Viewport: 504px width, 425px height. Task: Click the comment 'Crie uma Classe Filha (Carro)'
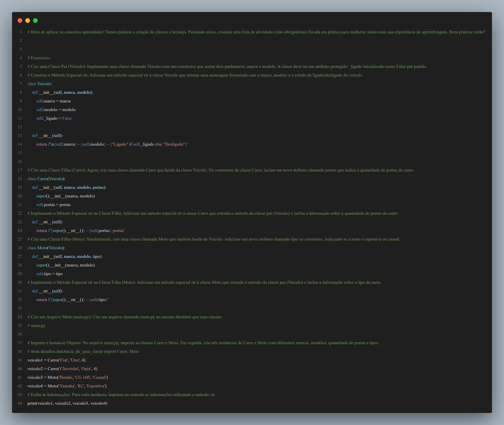click(221, 170)
